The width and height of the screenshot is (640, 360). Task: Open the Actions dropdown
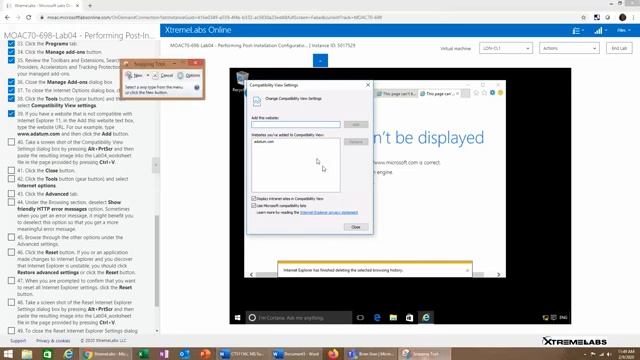tap(569, 48)
